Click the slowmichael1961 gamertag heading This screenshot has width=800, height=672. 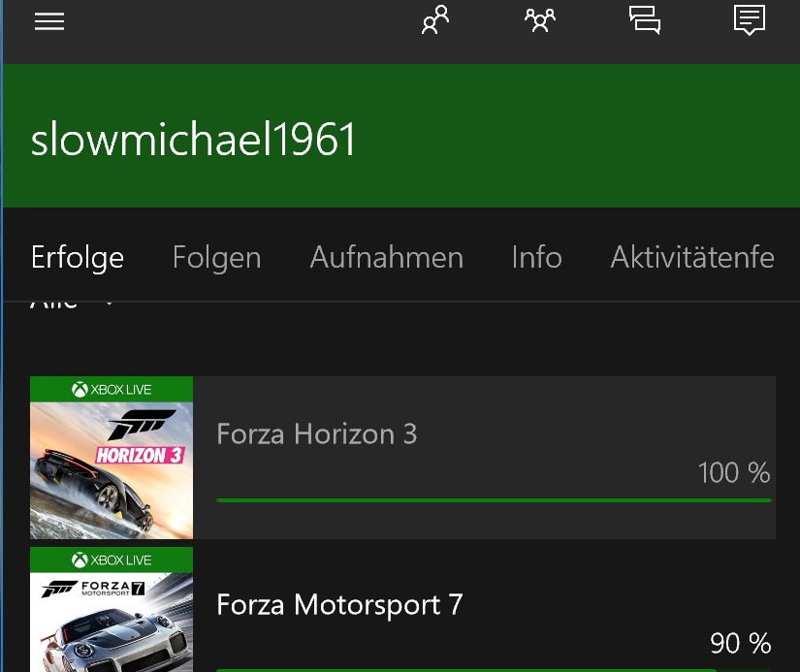[193, 140]
